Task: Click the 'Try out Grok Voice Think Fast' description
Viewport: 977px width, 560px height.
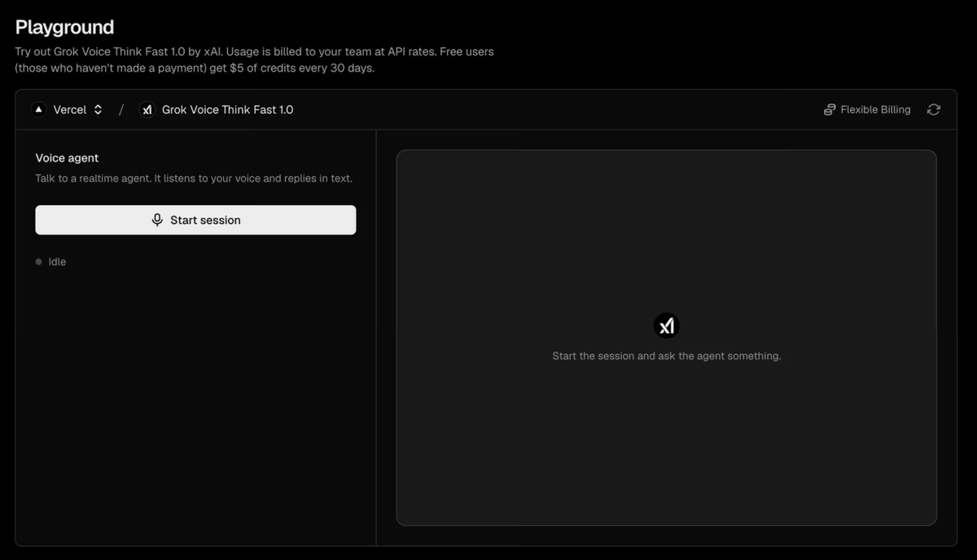Action: tap(254, 59)
